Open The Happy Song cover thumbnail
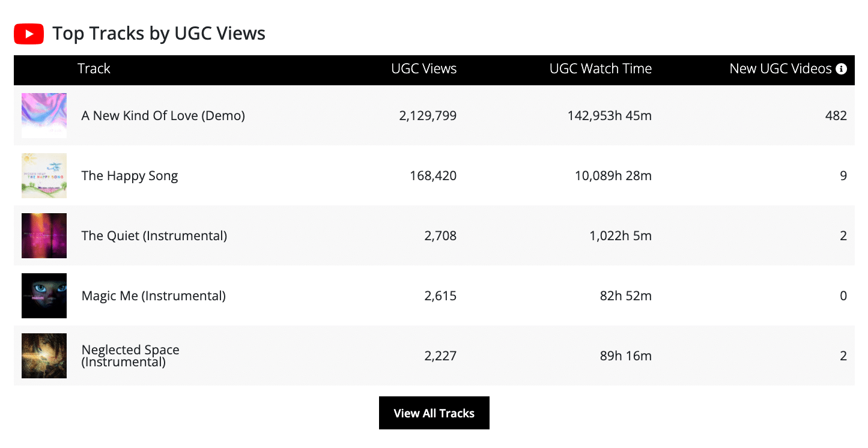Viewport: 868px width, 448px height. [44, 175]
